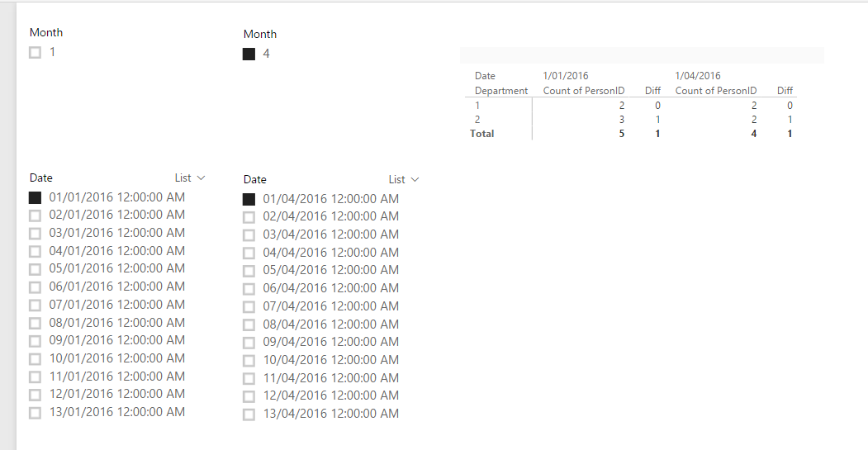Viewport: 868px width, 450px height.
Task: Click the Date row header in matrix
Action: (485, 76)
